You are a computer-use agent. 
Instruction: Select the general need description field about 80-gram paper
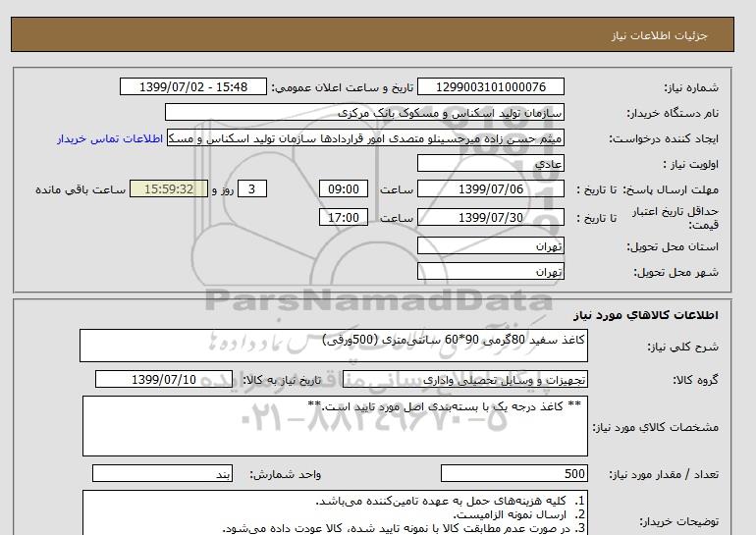334,346
